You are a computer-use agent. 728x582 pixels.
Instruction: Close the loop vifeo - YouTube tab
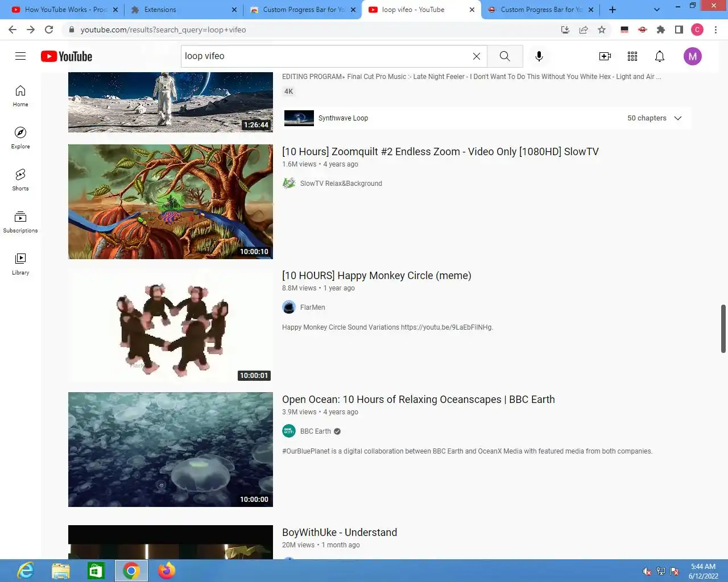click(472, 10)
